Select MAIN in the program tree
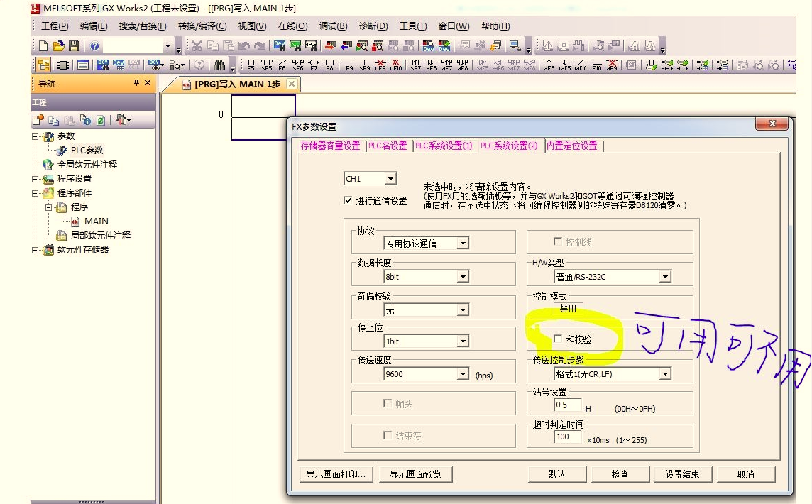Image resolution: width=812 pixels, height=504 pixels. pyautogui.click(x=96, y=221)
